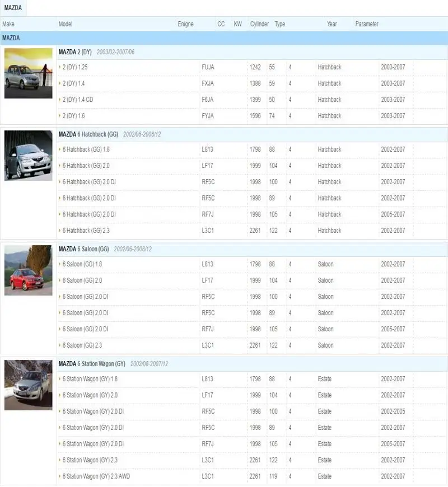Click the Year column header

pyautogui.click(x=332, y=24)
